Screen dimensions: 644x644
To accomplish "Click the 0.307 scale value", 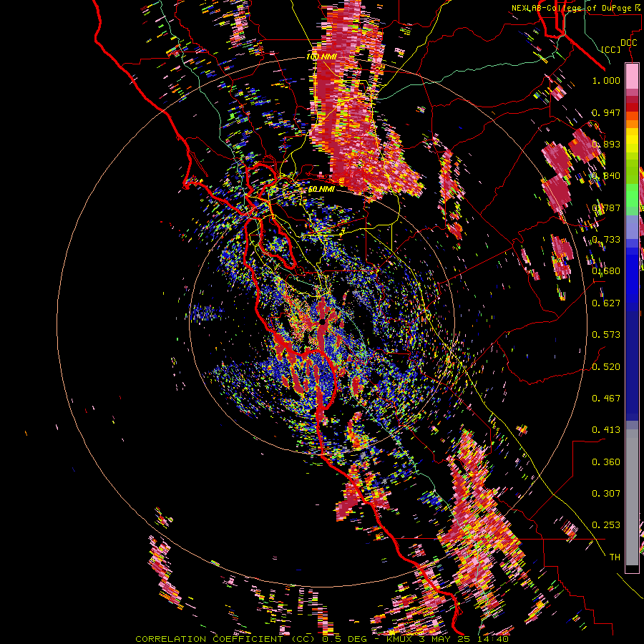I will [606, 494].
